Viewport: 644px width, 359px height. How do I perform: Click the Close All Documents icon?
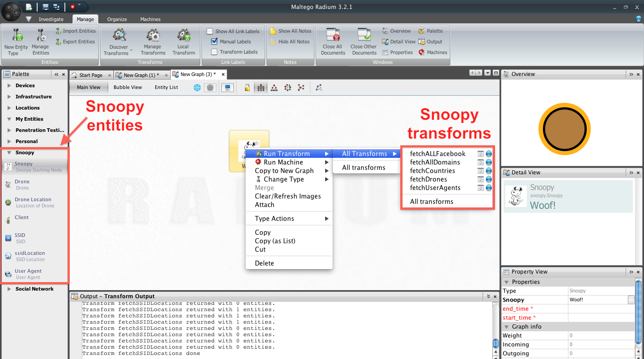coord(333,35)
